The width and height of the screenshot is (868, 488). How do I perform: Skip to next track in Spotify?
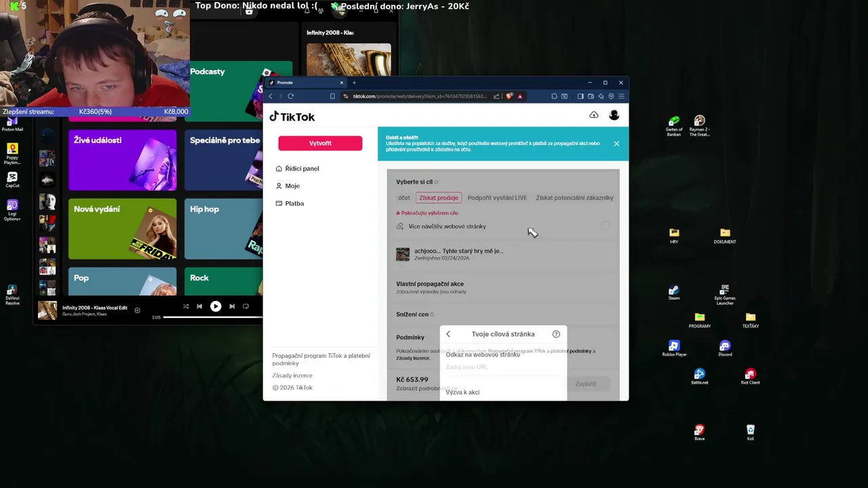(232, 306)
